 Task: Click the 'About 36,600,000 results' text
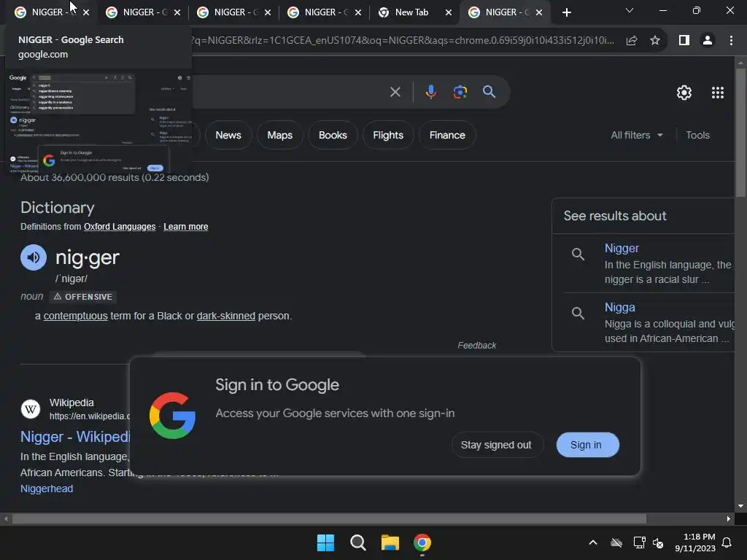(115, 177)
